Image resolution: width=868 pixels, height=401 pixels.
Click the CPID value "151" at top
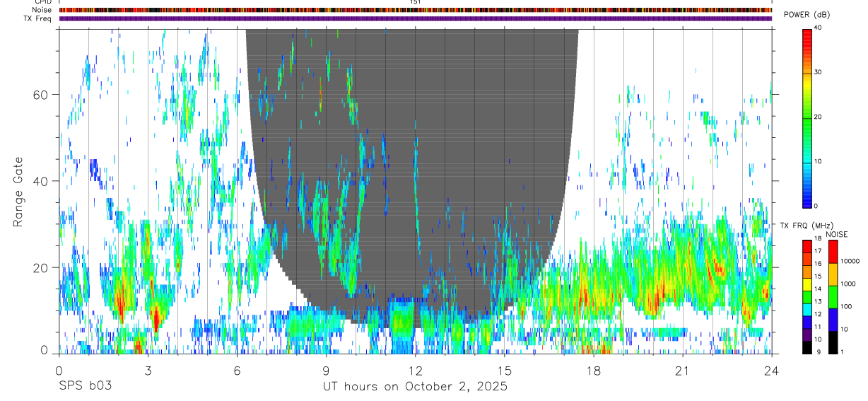click(x=416, y=2)
